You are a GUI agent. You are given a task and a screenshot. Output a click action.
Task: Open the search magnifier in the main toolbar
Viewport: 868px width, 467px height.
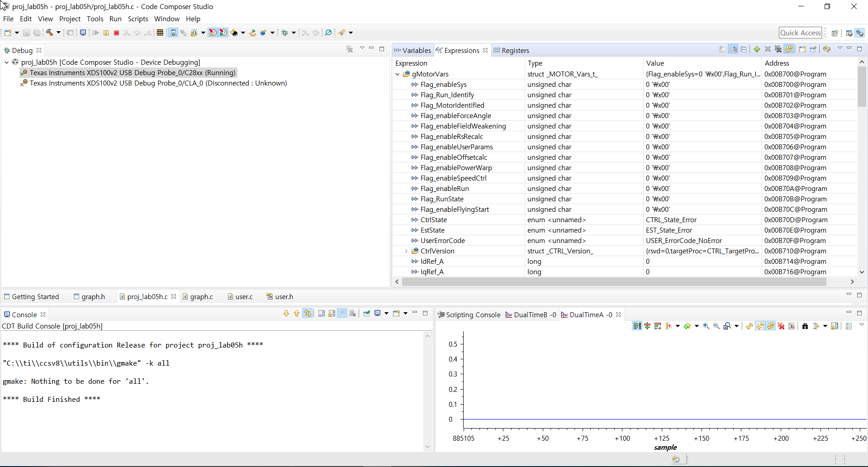pos(329,32)
